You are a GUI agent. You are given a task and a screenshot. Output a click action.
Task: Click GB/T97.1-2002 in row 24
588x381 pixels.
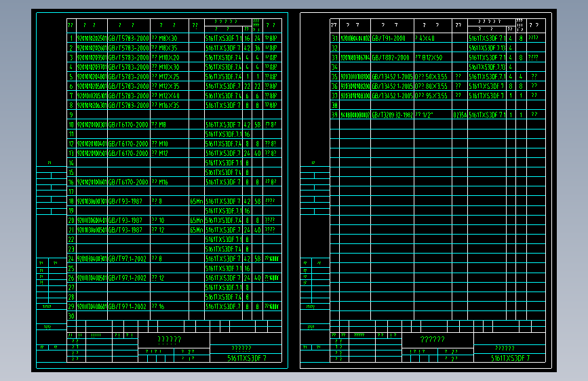click(x=129, y=258)
